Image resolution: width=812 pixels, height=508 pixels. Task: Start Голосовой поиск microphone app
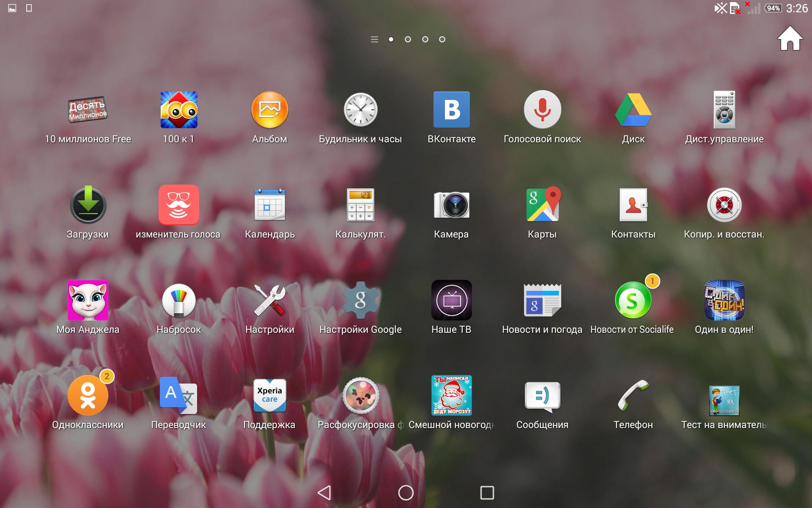click(543, 110)
